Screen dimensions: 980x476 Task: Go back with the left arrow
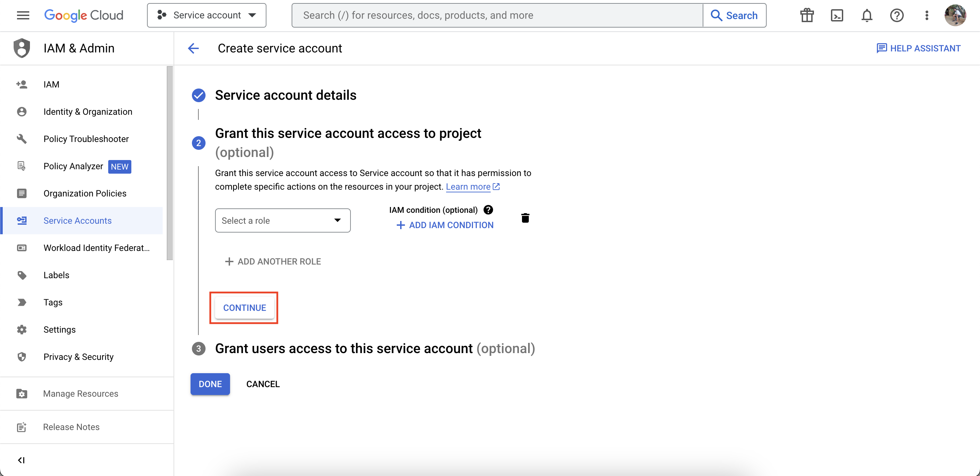click(193, 48)
